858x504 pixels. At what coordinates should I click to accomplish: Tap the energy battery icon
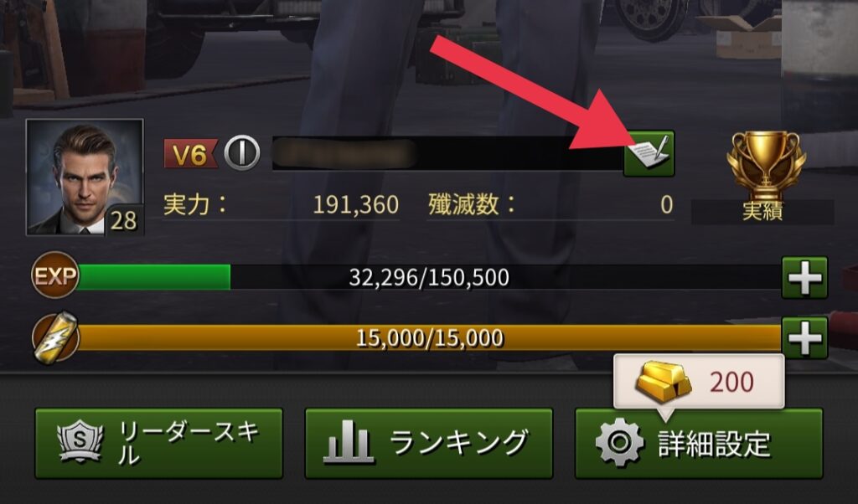point(55,337)
